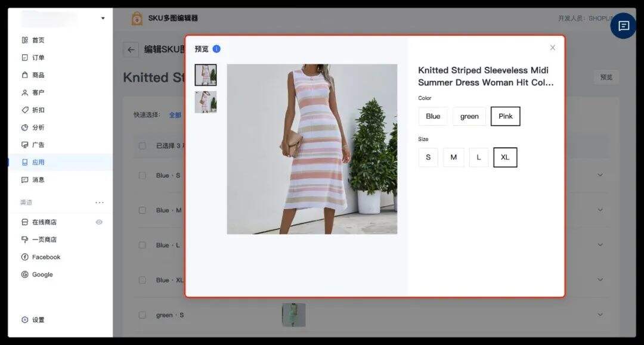The height and width of the screenshot is (345, 644).
Task: Click the info icon beside 预览
Action: click(x=216, y=49)
